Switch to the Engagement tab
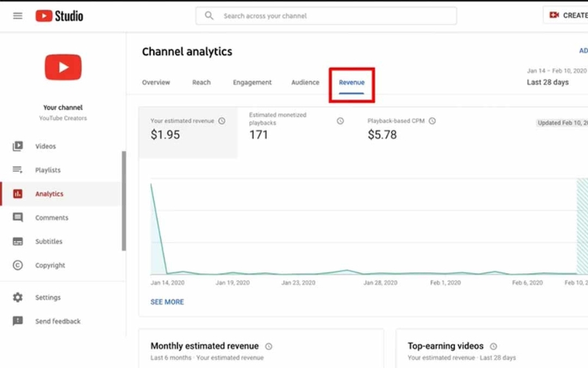This screenshot has height=368, width=588. (252, 82)
